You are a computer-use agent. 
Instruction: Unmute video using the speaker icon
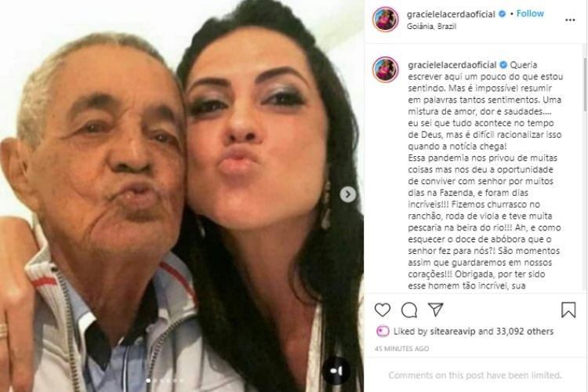[336, 371]
